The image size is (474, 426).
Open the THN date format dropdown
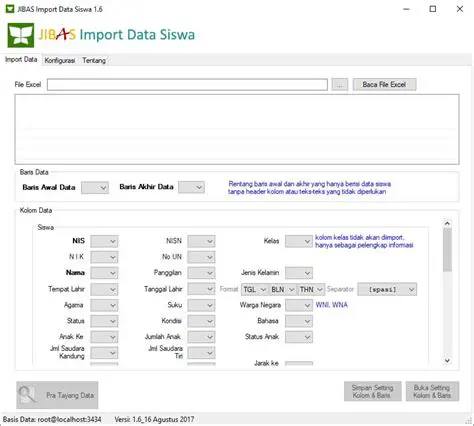pos(311,289)
